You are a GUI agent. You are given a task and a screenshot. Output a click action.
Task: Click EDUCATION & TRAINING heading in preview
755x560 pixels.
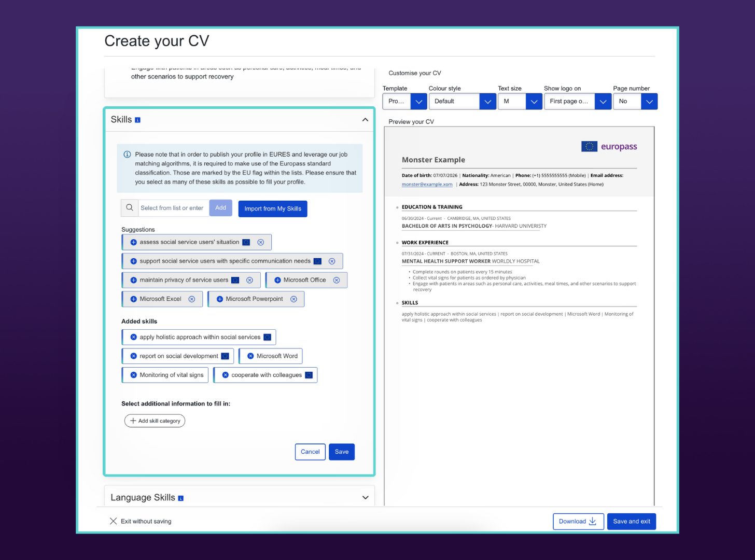click(432, 207)
